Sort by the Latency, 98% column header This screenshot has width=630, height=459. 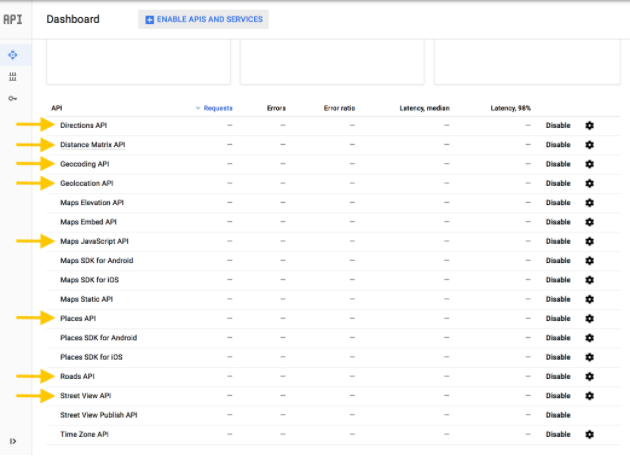[511, 108]
